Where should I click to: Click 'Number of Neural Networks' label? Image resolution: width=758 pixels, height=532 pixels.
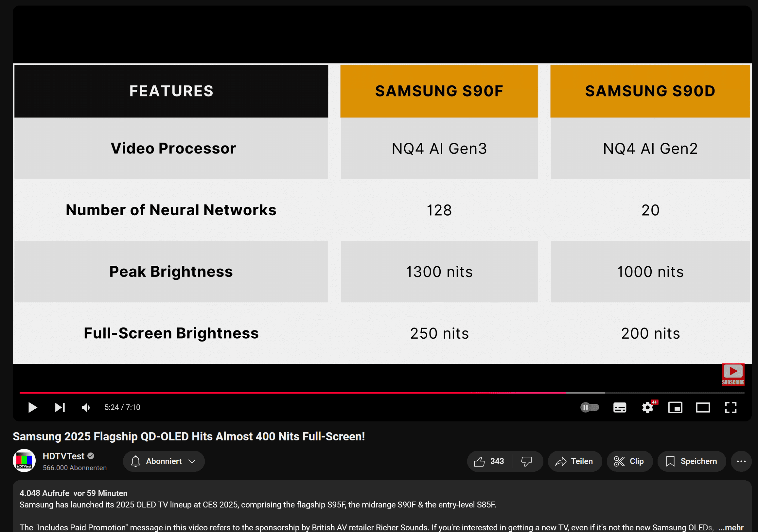[171, 210]
